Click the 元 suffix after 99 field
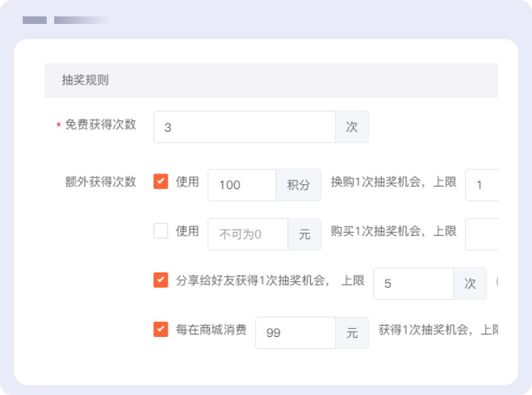 tap(352, 333)
